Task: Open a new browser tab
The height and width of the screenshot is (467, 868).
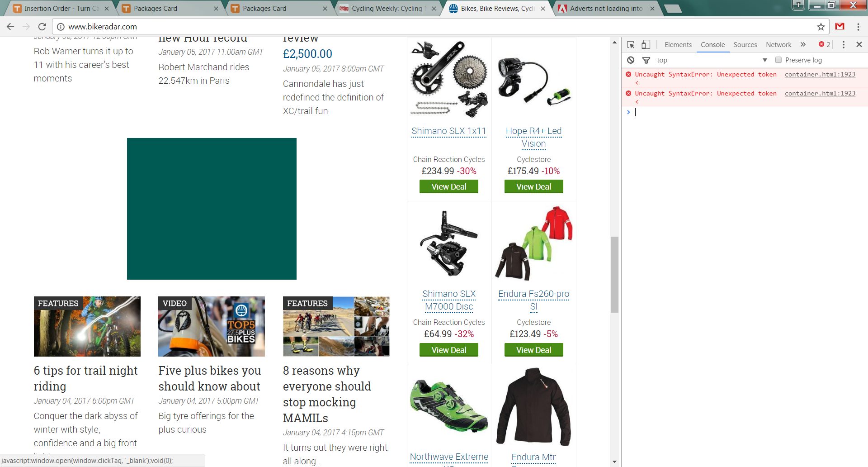Action: (x=673, y=8)
